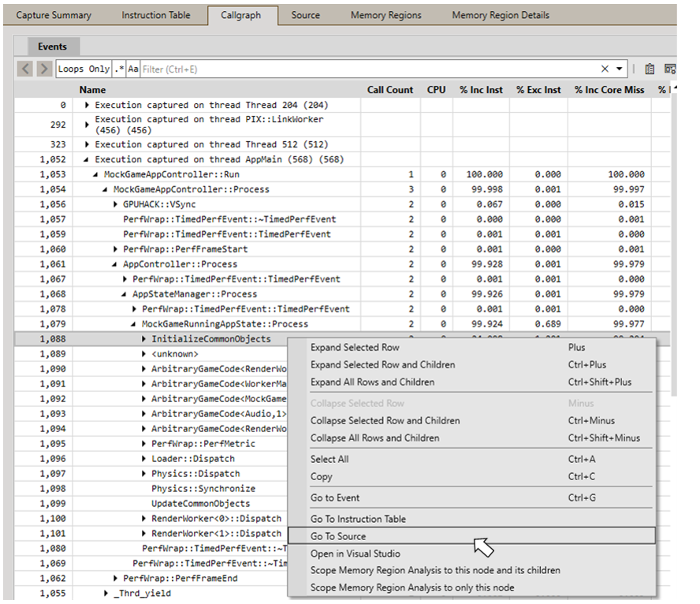Expand the RenderWorker<0>::Dispatch node

point(143,519)
